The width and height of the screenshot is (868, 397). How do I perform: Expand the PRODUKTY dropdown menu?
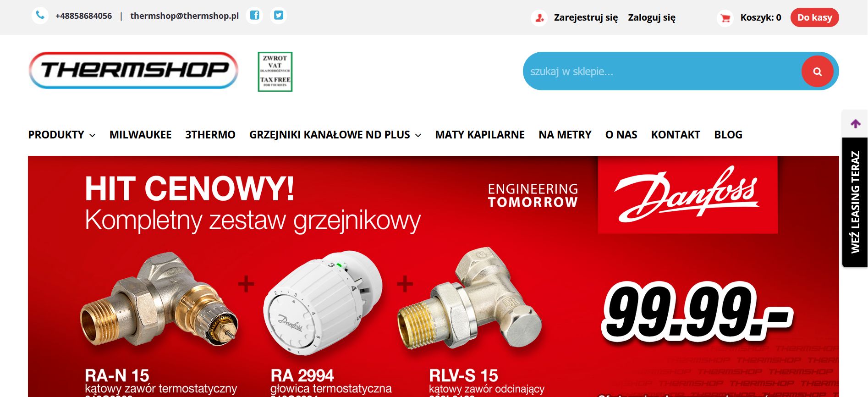pyautogui.click(x=62, y=135)
